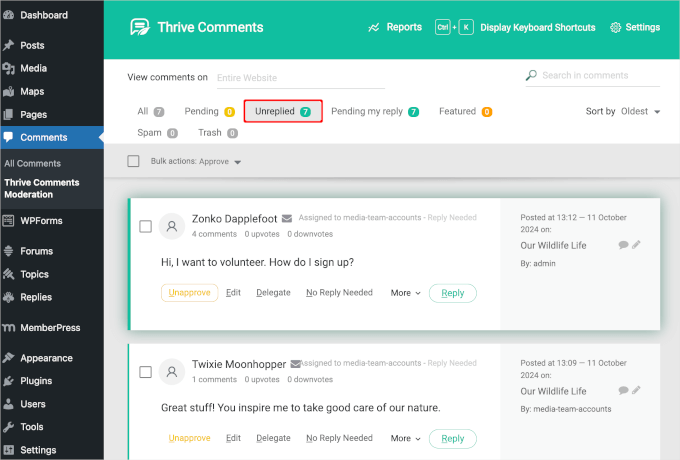680x460 pixels.
Task: Open the Trash tab
Action: [218, 133]
